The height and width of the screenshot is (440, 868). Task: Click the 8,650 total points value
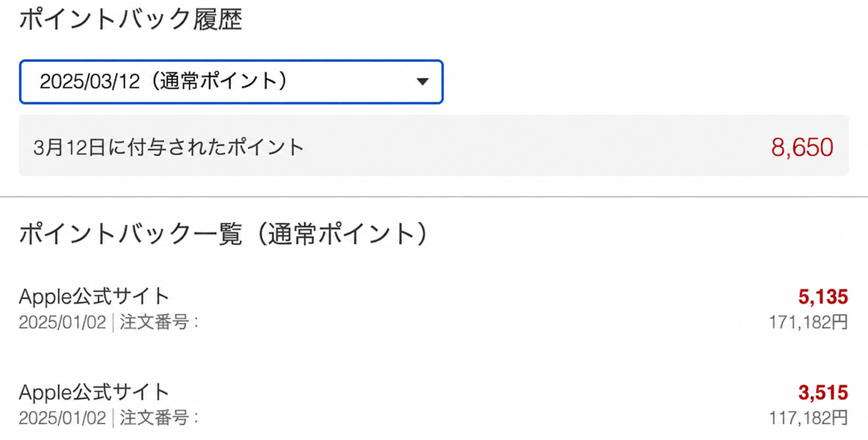coord(802,147)
